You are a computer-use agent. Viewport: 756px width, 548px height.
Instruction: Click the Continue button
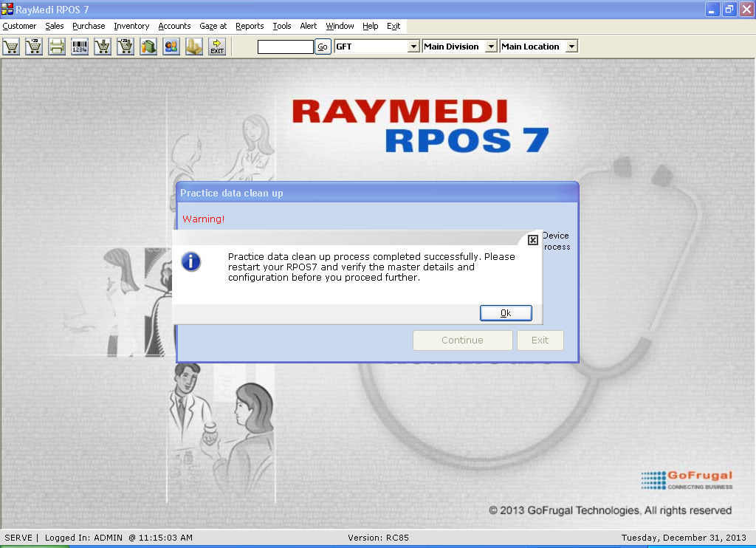pyautogui.click(x=462, y=340)
